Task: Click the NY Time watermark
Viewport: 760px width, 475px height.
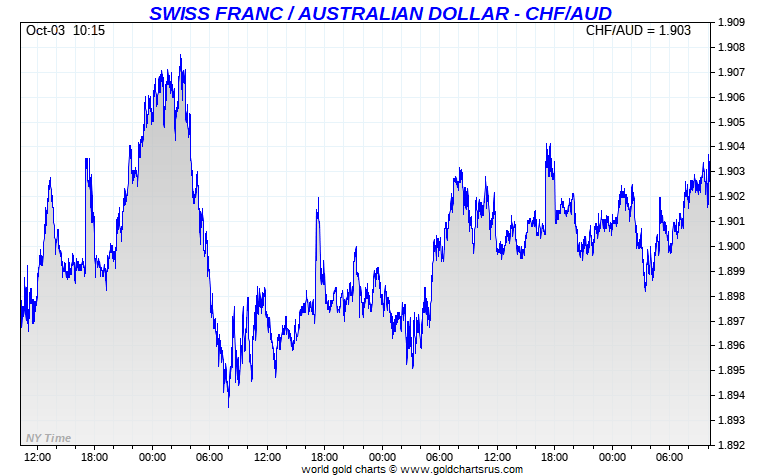Action: click(x=48, y=438)
